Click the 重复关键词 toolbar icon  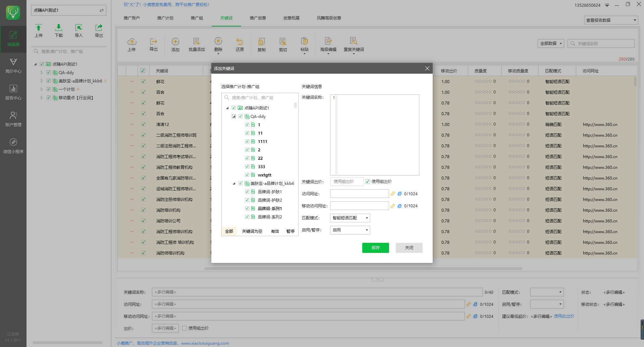[354, 45]
